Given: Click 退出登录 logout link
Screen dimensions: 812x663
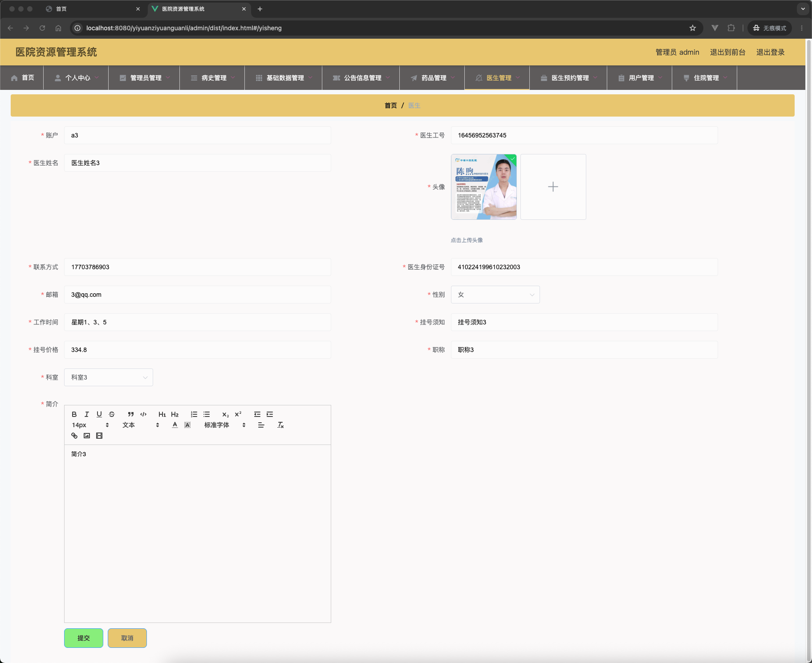Looking at the screenshot, I should [x=770, y=52].
